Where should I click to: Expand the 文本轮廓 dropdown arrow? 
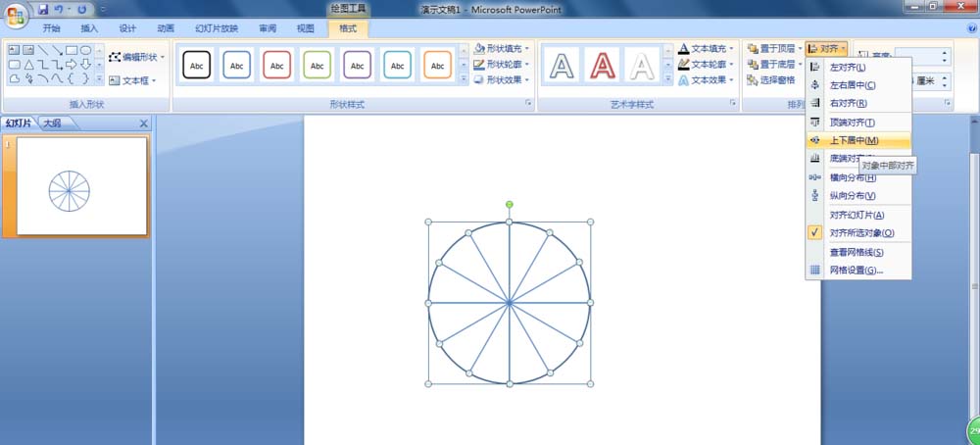(731, 65)
